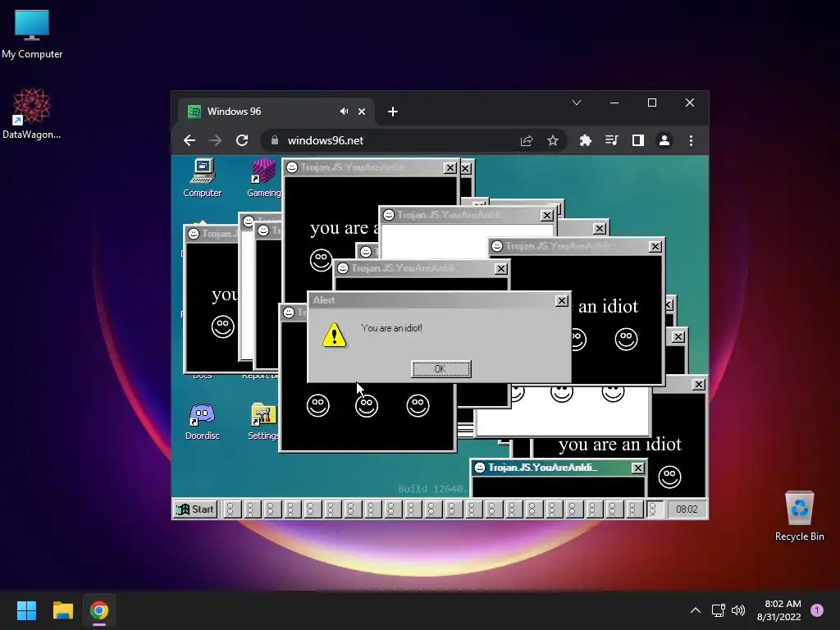Click the Windows Start logo on taskbar

tap(26, 610)
